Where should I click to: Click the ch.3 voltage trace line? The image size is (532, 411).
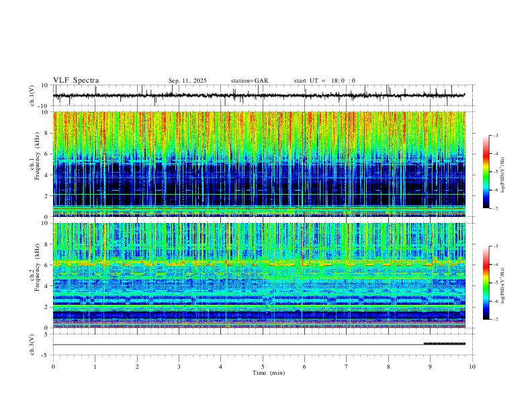tap(259, 345)
